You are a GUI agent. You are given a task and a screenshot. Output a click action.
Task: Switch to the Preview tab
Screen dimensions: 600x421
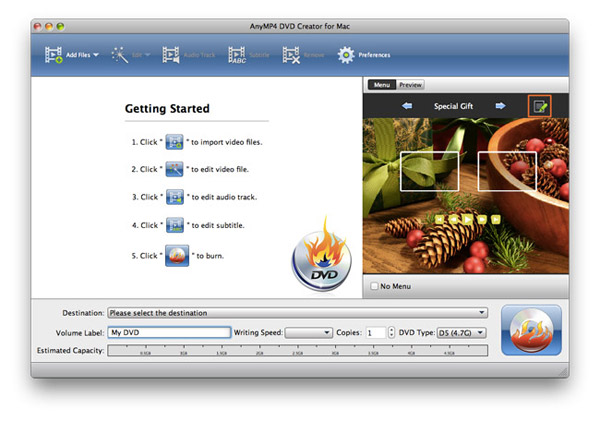click(411, 85)
